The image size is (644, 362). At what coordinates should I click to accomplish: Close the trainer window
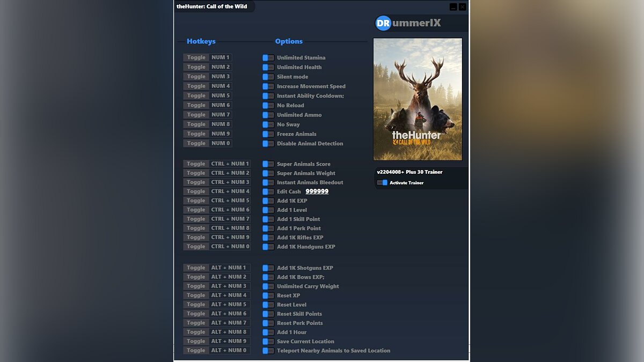coord(463,7)
